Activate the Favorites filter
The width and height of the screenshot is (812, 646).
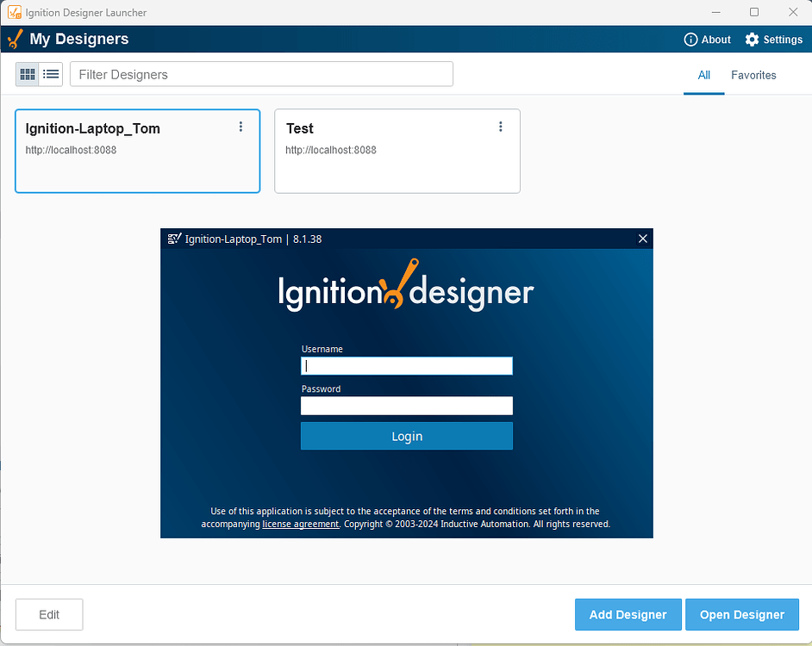coord(753,75)
